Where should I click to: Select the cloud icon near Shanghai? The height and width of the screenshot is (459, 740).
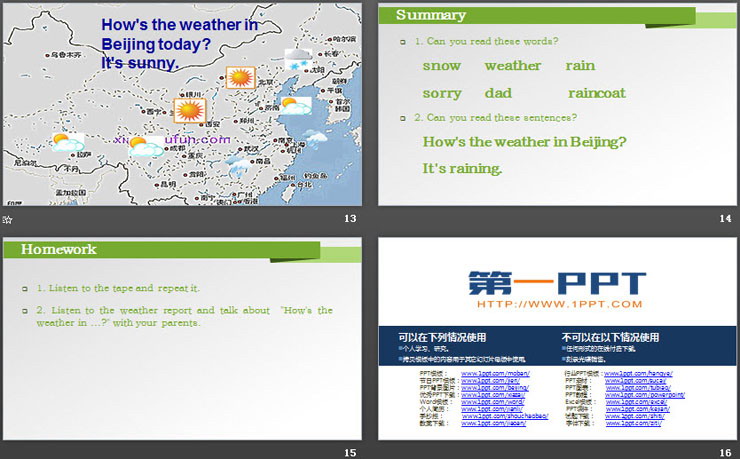tap(318, 139)
